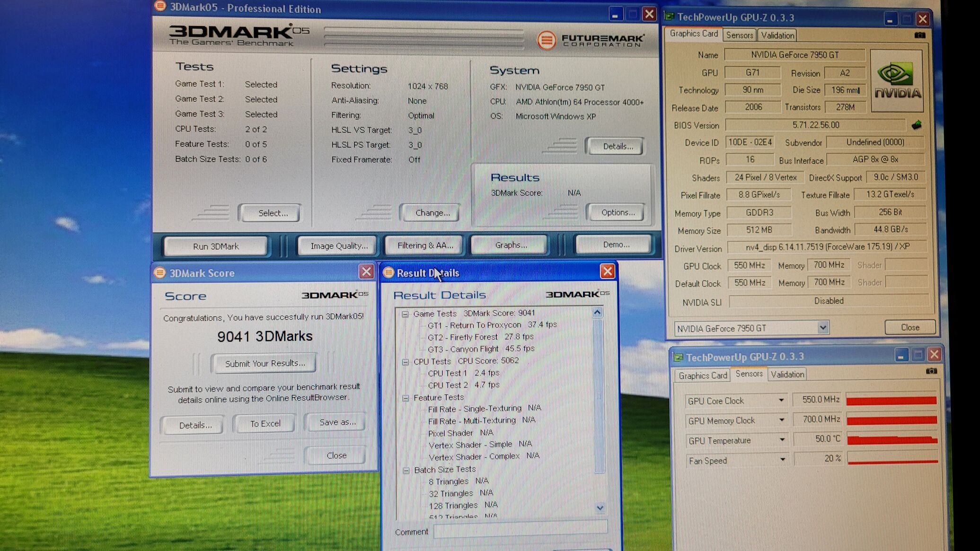
Task: Click the 3DMark Score window title icon
Action: point(160,273)
